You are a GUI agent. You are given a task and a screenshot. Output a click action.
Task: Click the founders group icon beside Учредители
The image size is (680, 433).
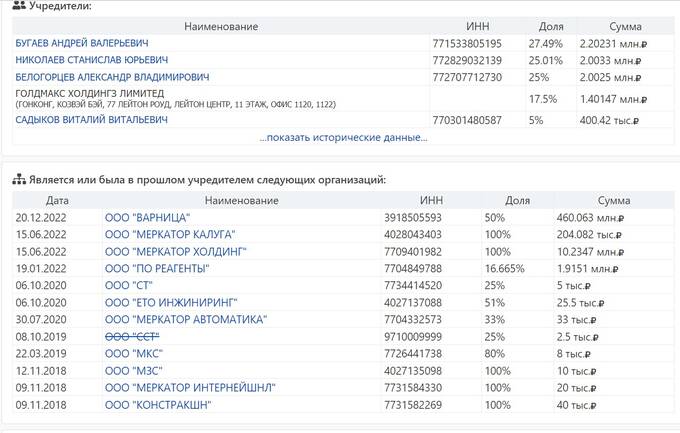click(x=20, y=7)
